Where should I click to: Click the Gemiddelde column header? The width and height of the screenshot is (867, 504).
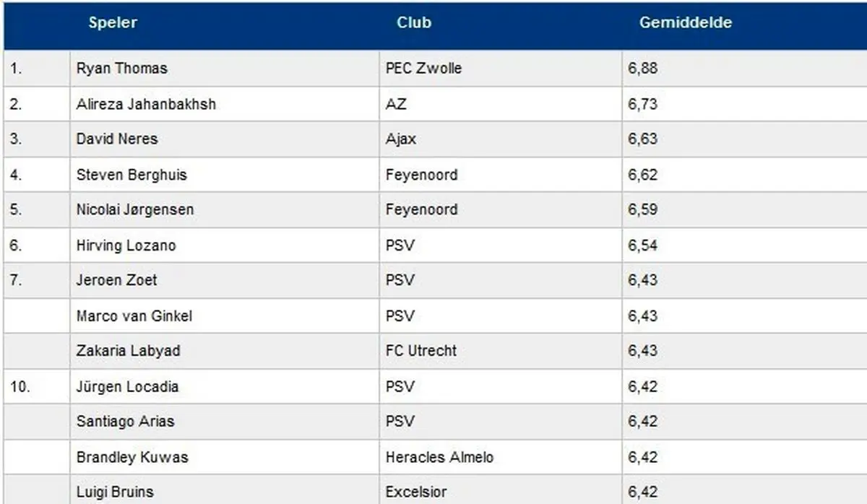pos(686,22)
